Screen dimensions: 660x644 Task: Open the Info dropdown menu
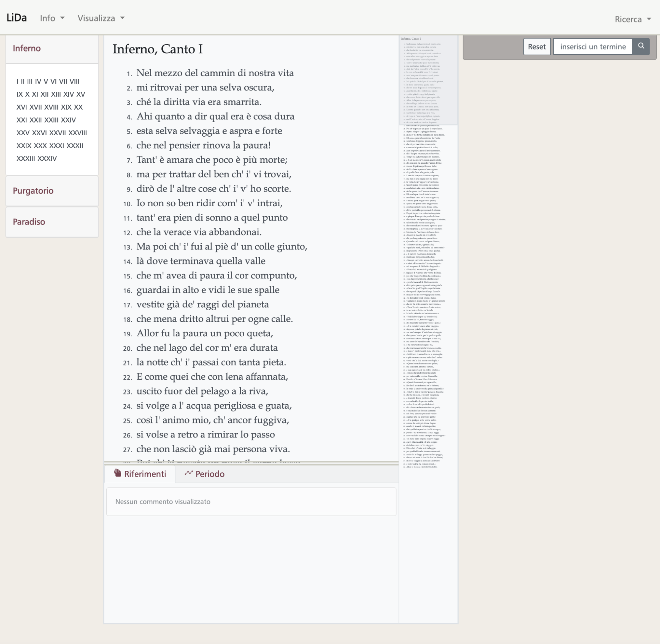(52, 18)
